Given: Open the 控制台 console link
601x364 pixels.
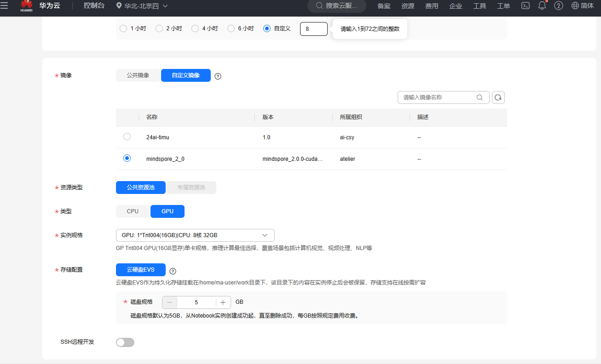Looking at the screenshot, I should click(x=94, y=6).
